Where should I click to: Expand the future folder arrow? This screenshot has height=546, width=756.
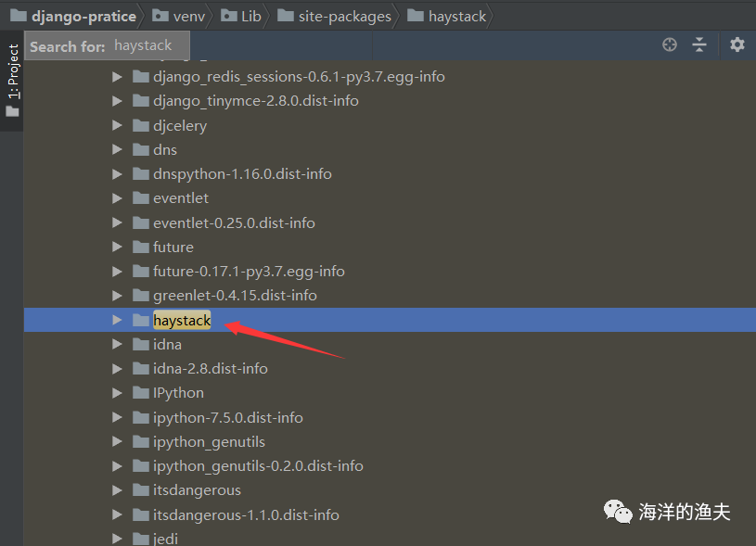(x=117, y=247)
